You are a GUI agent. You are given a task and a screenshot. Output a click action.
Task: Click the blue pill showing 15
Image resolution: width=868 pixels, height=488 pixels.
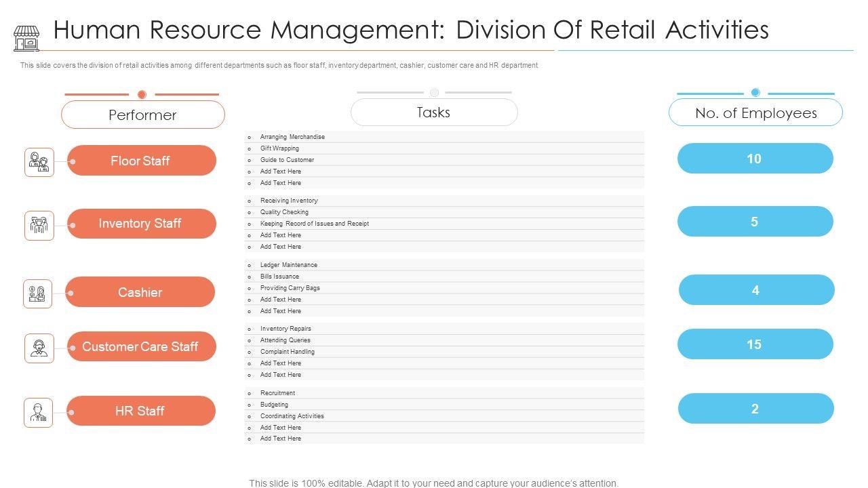pos(755,344)
